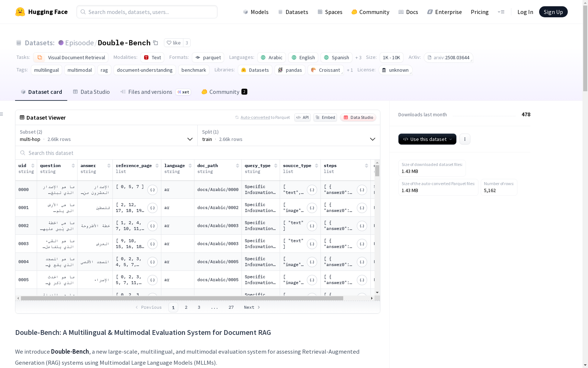588x368 pixels.
Task: Click the table horizontal scrollbar
Action: pos(182,298)
